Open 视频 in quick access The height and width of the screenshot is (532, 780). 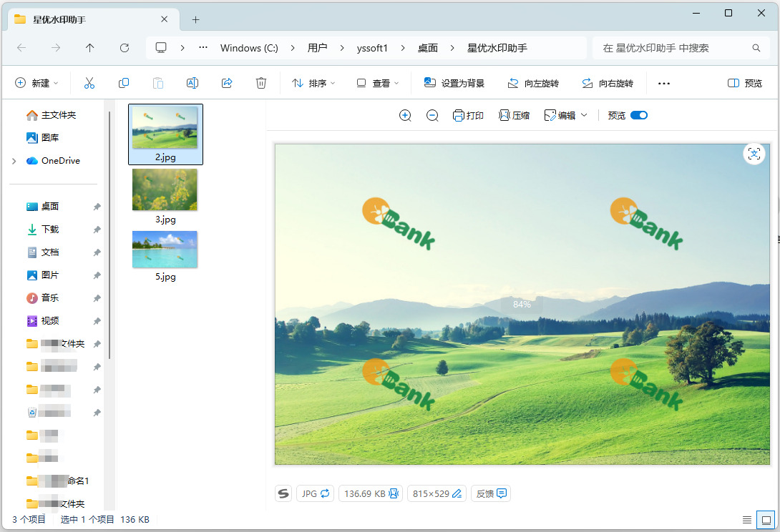click(43, 320)
